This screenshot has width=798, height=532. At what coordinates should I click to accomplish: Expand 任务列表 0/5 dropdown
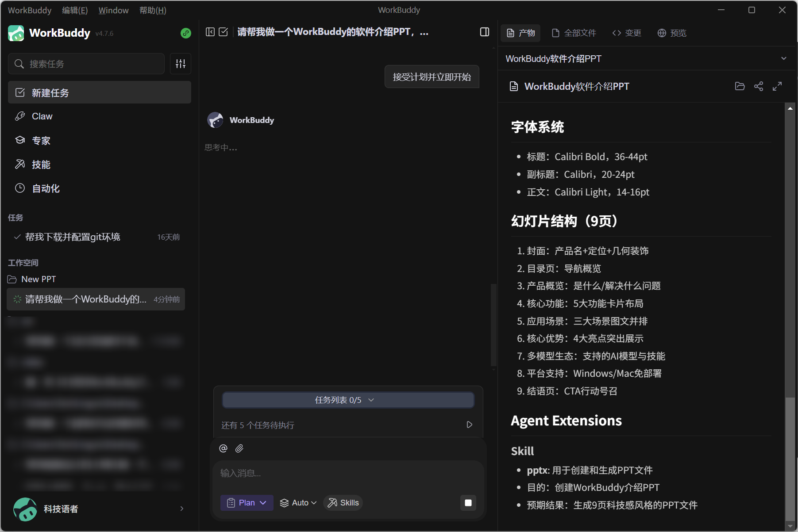click(x=348, y=400)
